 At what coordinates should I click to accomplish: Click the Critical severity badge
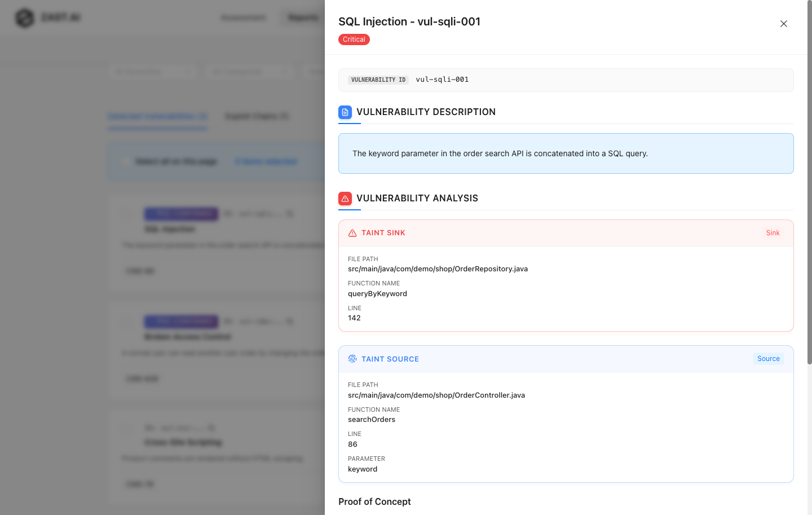pos(354,39)
